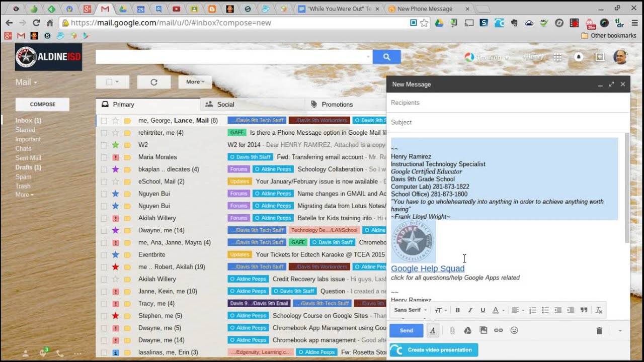Viewport: 644px width, 362px height.
Task: Open the select-all checkbox dropdown
Action: [112, 82]
